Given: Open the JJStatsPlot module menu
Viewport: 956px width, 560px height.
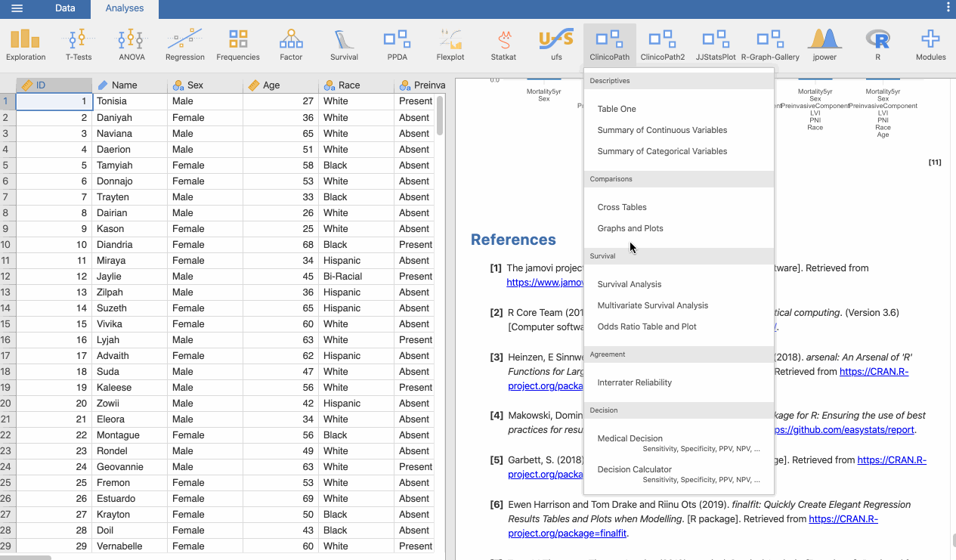Looking at the screenshot, I should tap(716, 45).
